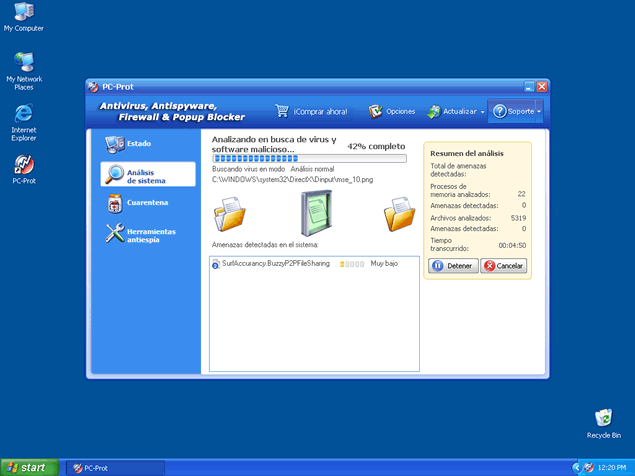Open the Cuarentena section

click(x=148, y=203)
